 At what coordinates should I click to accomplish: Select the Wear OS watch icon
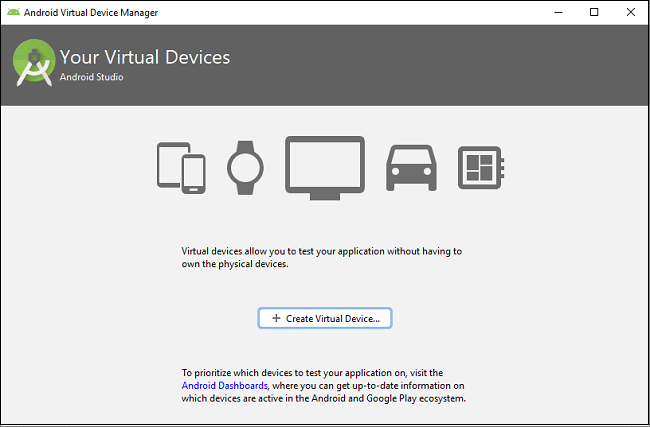click(243, 167)
